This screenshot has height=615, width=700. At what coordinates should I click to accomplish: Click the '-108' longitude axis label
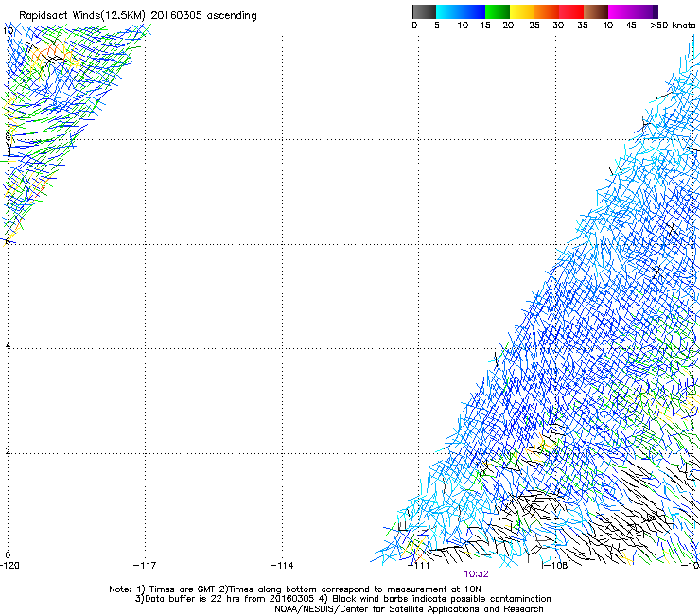[x=555, y=566]
